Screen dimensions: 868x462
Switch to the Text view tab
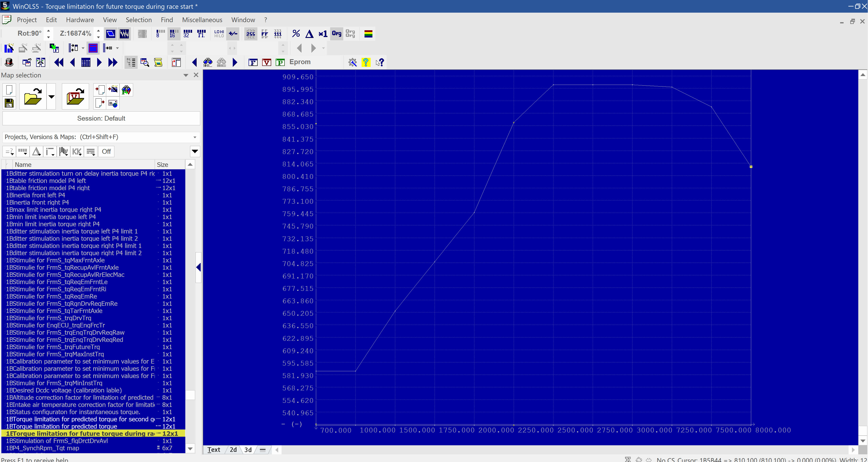pos(214,450)
